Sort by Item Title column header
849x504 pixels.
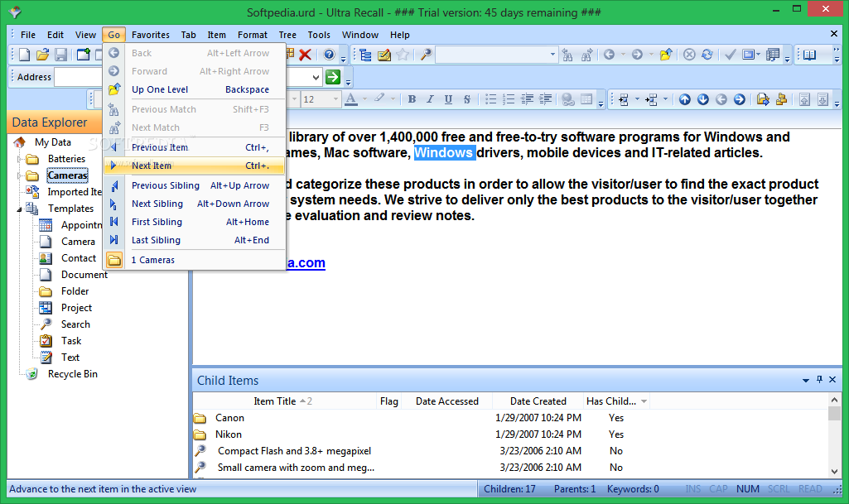(285, 401)
